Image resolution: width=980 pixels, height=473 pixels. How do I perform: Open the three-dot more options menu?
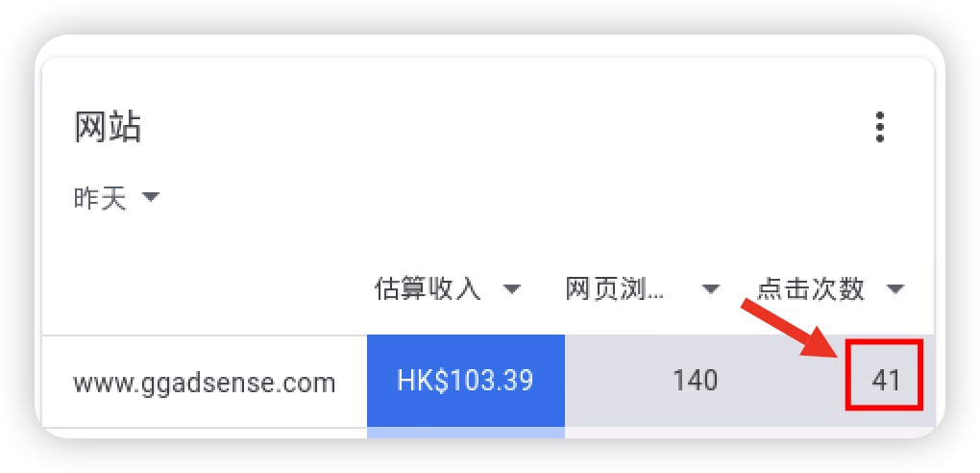pos(880,127)
